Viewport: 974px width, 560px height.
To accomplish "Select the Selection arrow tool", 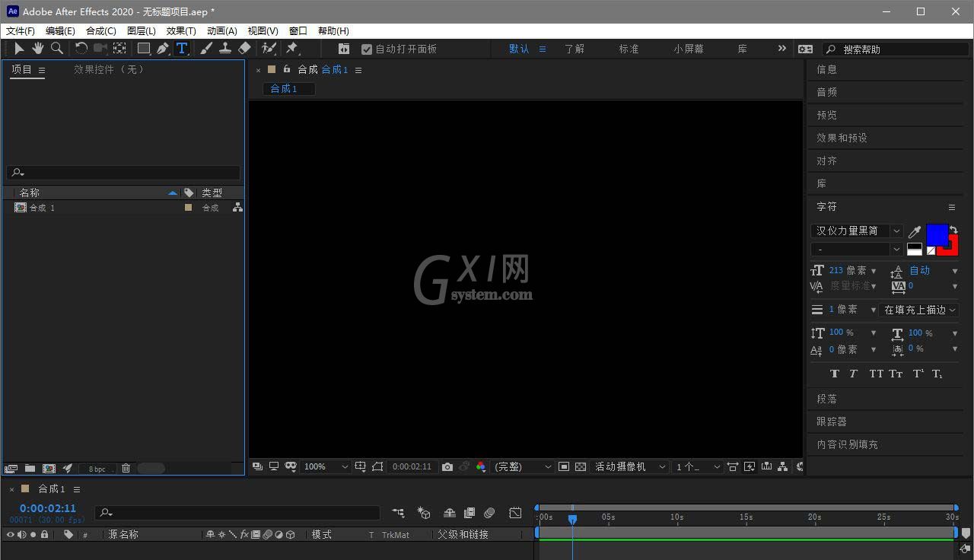I will pos(19,49).
